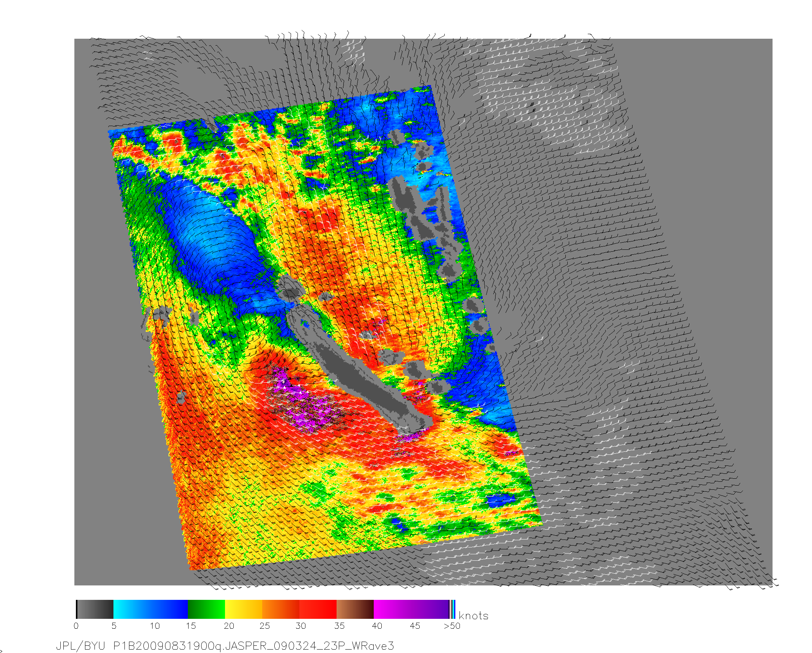
Task: Click the '15' legend tick label
Action: (x=191, y=626)
